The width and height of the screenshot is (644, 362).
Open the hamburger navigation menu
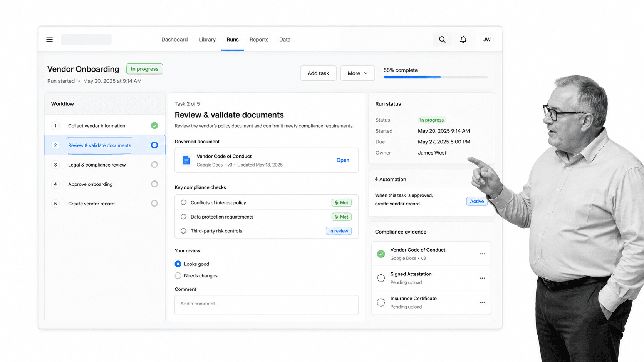49,39
